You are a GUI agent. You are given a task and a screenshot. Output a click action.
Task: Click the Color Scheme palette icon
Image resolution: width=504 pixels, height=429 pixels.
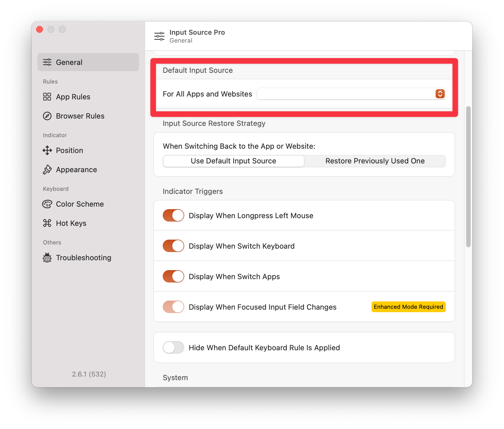click(47, 204)
